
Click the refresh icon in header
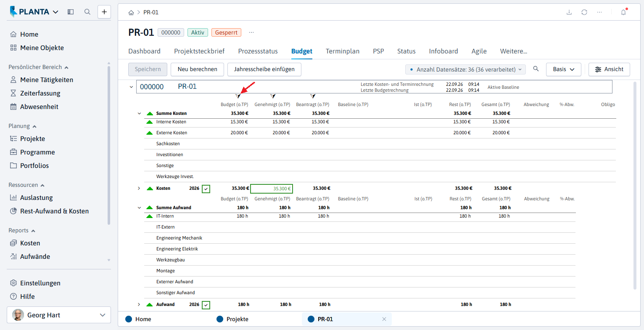point(584,12)
